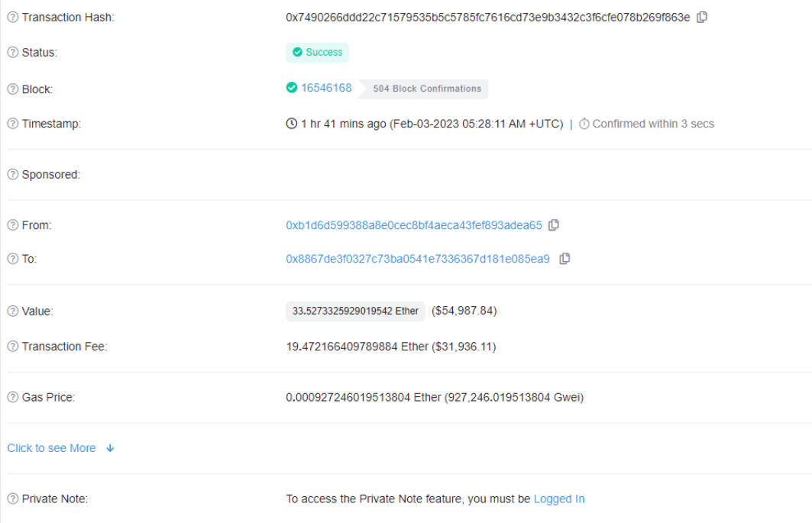
Task: Click the 1 hr 41 mins ago timestamp
Action: coord(343,124)
